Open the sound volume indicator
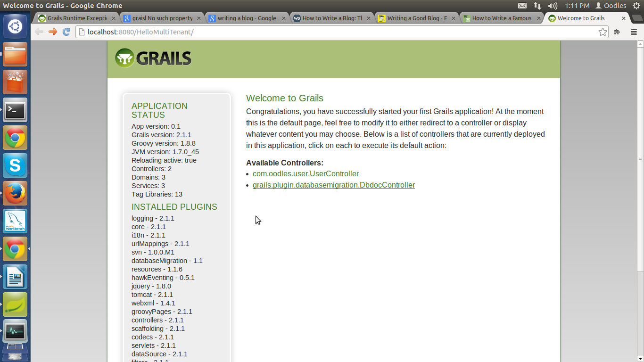Image resolution: width=644 pixels, height=362 pixels. (x=553, y=6)
